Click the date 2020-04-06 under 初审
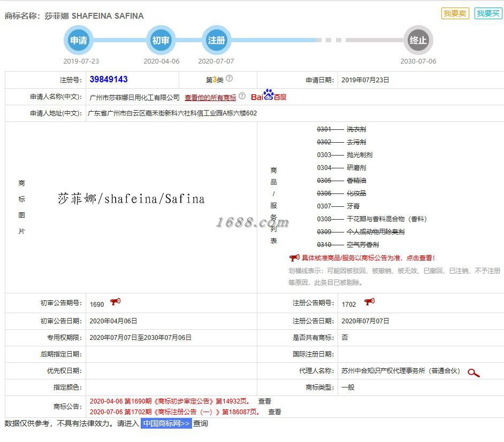This screenshot has width=504, height=442. [162, 61]
